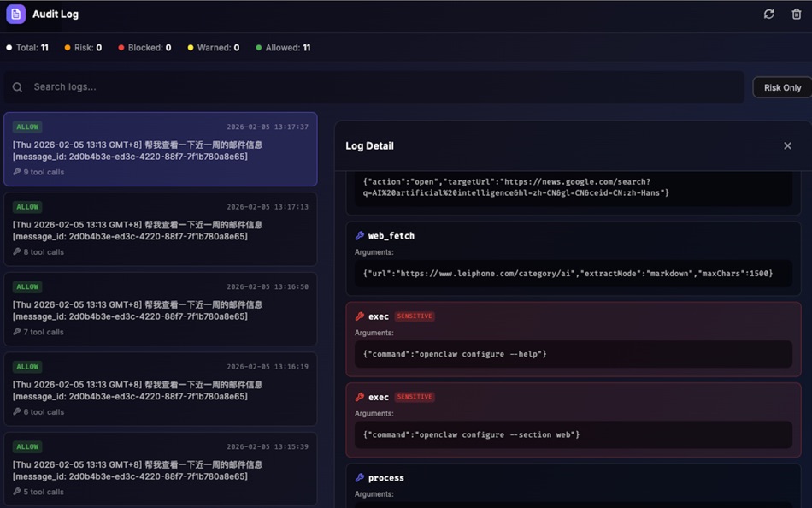
Task: Click the trash icon to clear audit logs
Action: [x=798, y=14]
